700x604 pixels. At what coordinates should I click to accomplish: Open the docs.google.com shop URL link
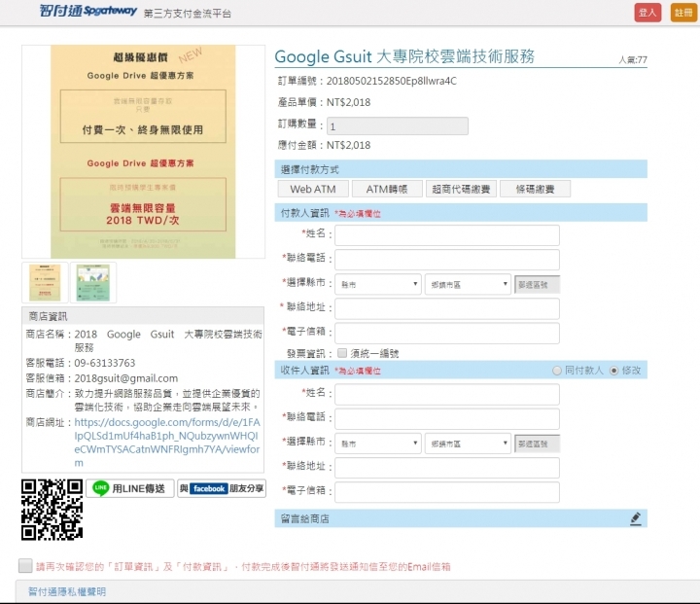166,443
